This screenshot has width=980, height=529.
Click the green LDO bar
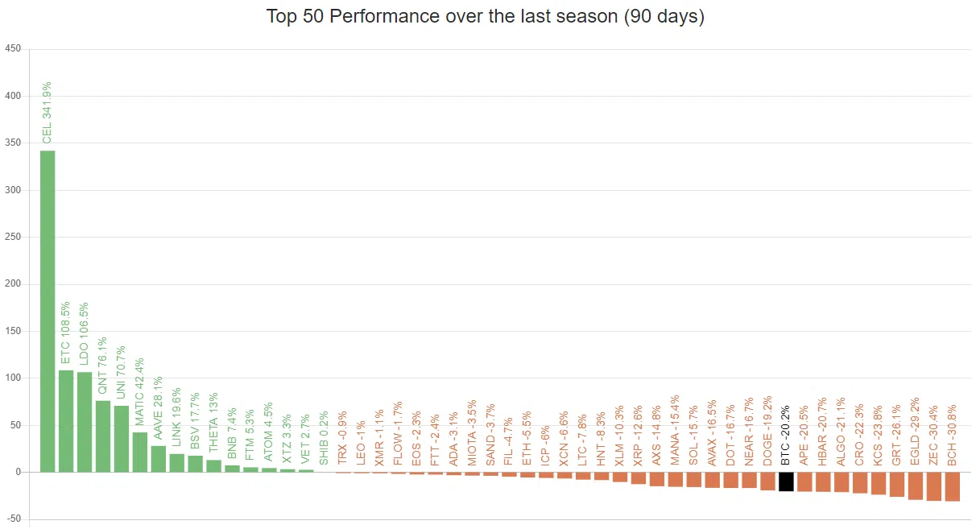(85, 421)
